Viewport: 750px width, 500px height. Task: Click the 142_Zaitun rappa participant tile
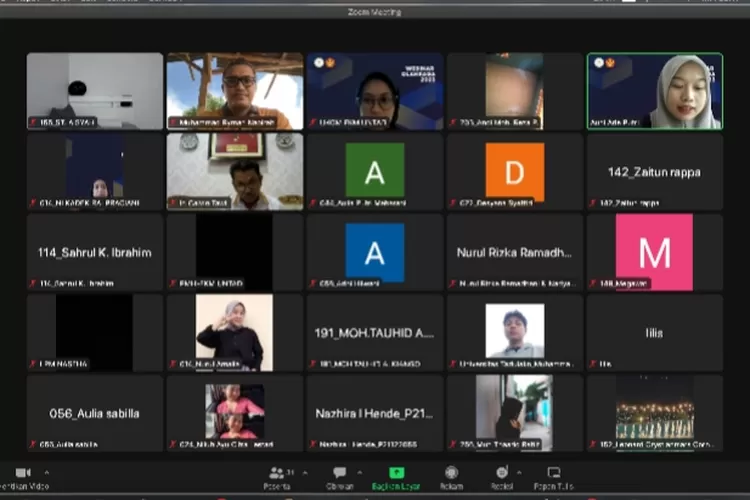(655, 171)
